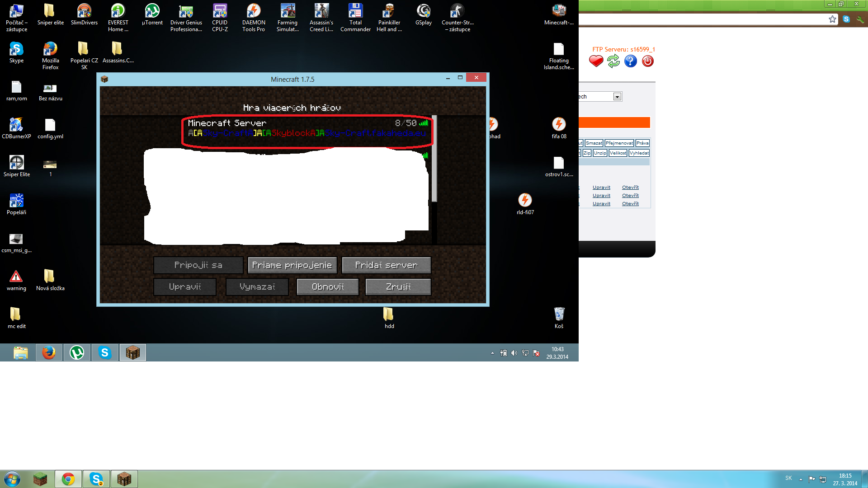The height and width of the screenshot is (488, 868).
Task: Click the red heart icon under FTP Serveru
Action: [x=596, y=61]
